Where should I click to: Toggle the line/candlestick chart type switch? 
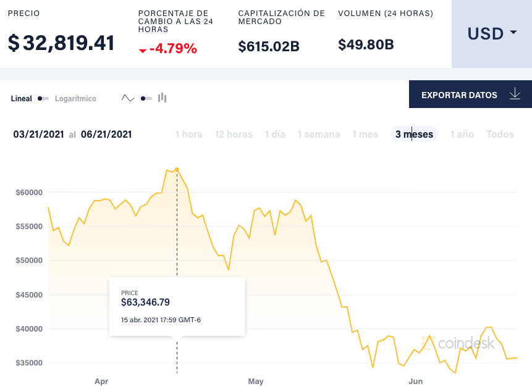146,99
